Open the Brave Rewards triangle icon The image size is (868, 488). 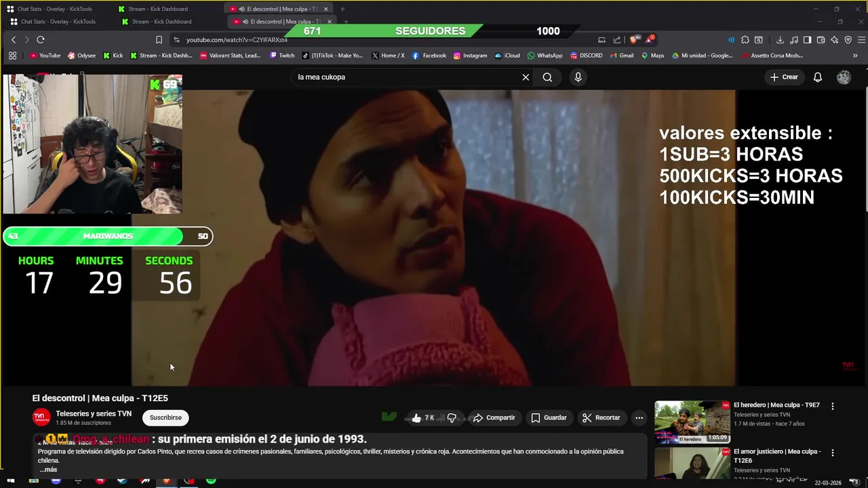coord(650,39)
